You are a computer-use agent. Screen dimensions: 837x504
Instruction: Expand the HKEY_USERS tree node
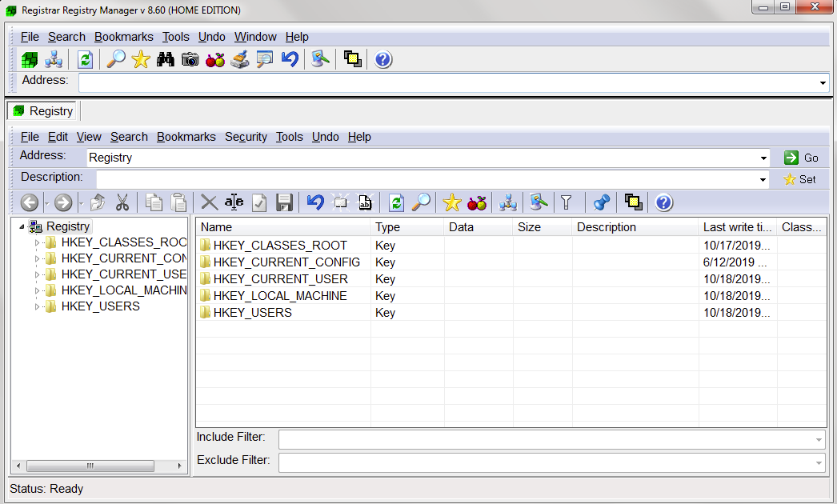coord(37,307)
